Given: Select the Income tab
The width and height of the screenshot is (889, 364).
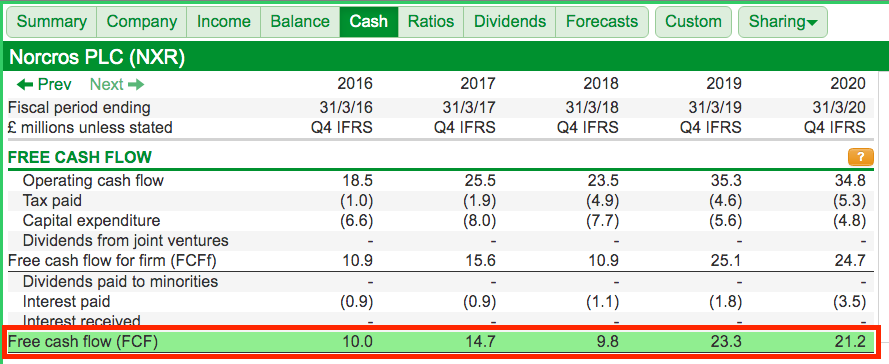Looking at the screenshot, I should (x=223, y=22).
